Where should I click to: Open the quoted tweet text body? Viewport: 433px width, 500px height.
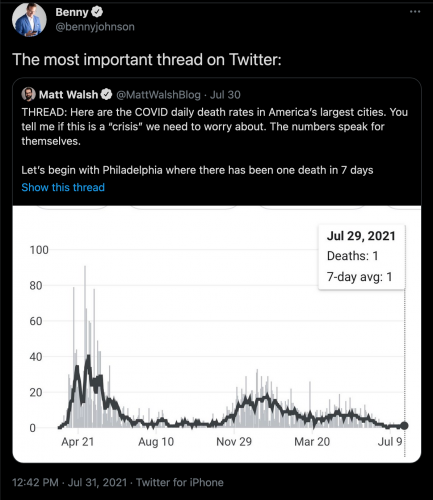tap(215, 141)
